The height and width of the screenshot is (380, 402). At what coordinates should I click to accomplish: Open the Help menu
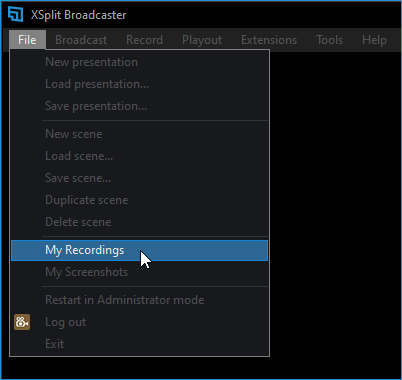tap(374, 40)
